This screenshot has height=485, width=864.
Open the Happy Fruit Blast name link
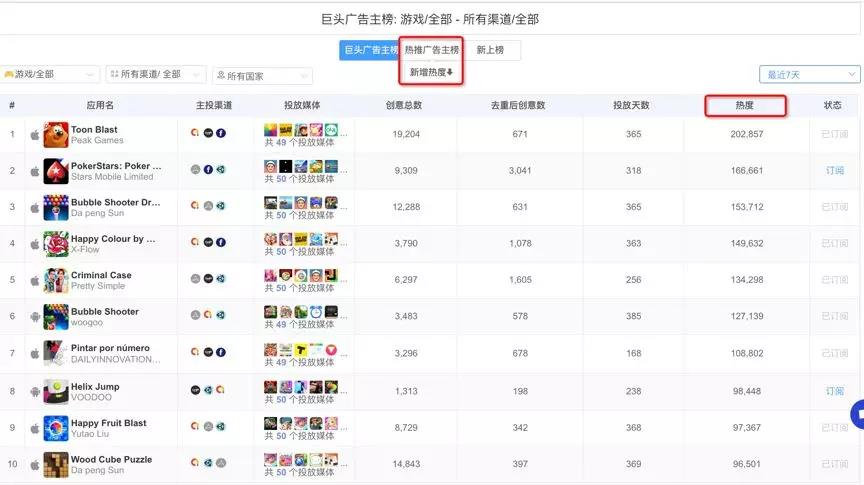[x=109, y=423]
